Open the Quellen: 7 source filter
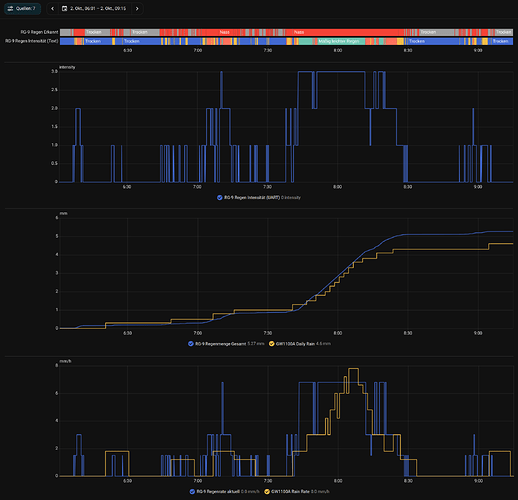Viewport: 518px width, 500px height. click(x=22, y=9)
